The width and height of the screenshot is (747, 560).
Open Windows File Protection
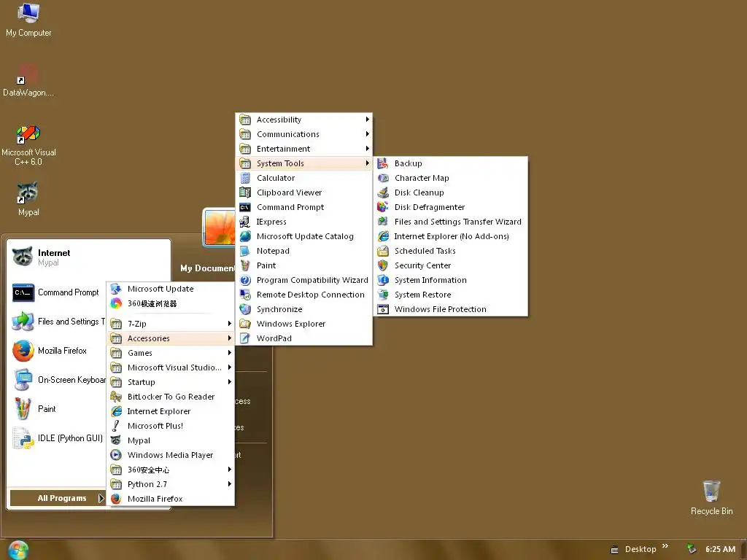pyautogui.click(x=451, y=309)
